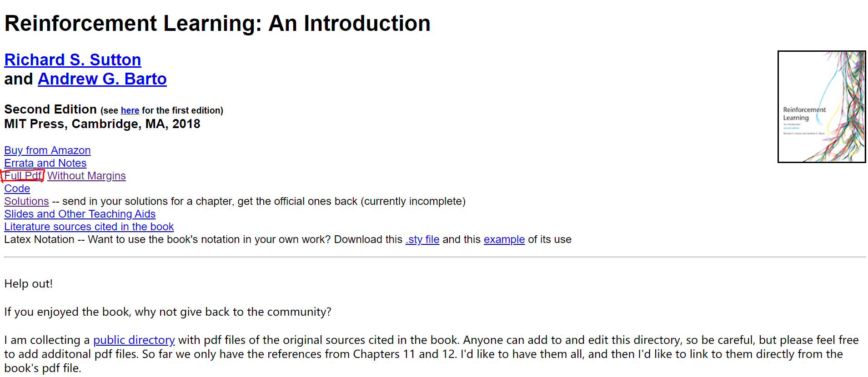The height and width of the screenshot is (377, 868).
Task: View Literature sources cited in the book
Action: 89,226
